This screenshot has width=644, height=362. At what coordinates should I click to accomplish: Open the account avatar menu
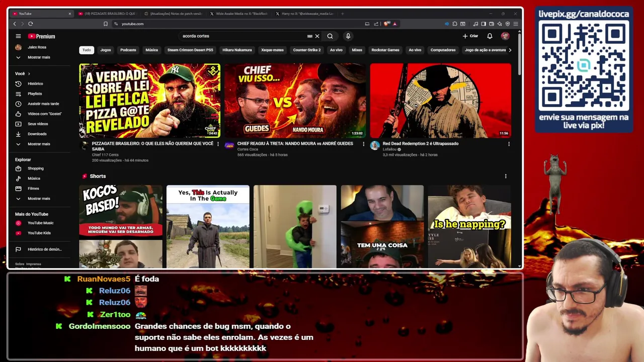point(505,36)
